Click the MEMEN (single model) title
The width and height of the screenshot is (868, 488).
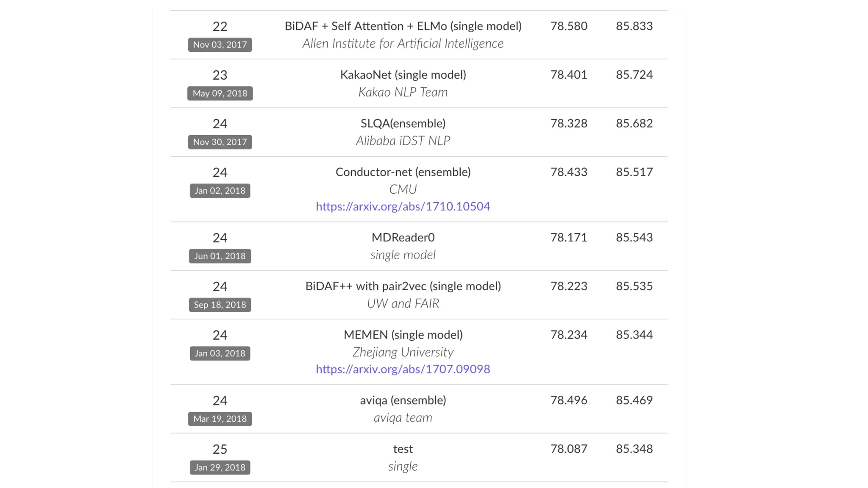click(x=403, y=335)
